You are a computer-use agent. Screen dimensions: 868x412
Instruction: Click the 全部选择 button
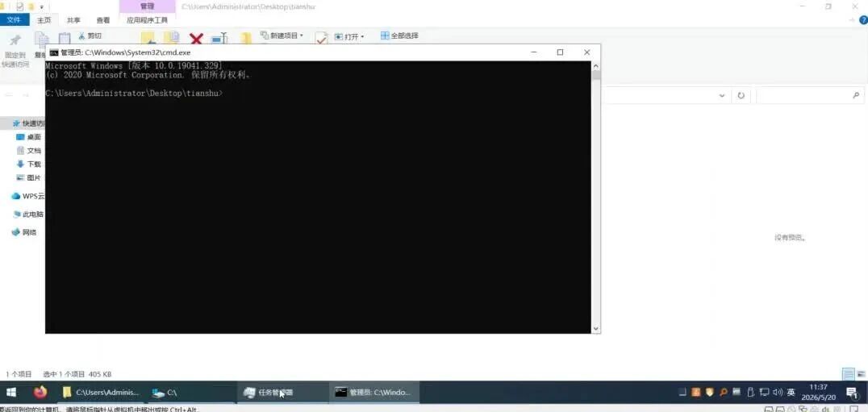click(399, 35)
